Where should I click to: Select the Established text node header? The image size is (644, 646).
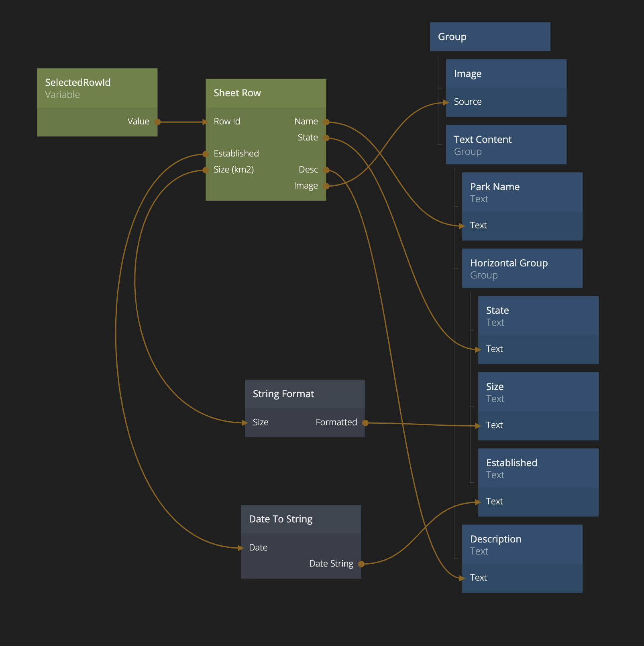538,468
